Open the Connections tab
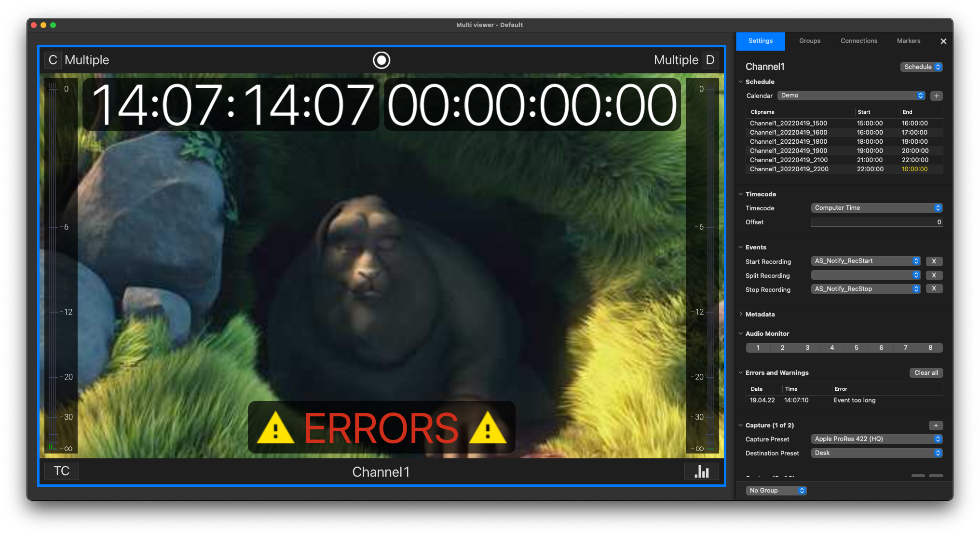 (858, 41)
